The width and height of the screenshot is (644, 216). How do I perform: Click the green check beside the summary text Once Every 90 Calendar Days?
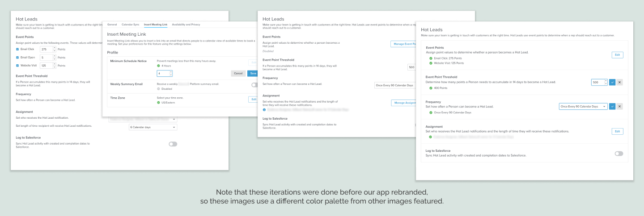click(x=431, y=112)
